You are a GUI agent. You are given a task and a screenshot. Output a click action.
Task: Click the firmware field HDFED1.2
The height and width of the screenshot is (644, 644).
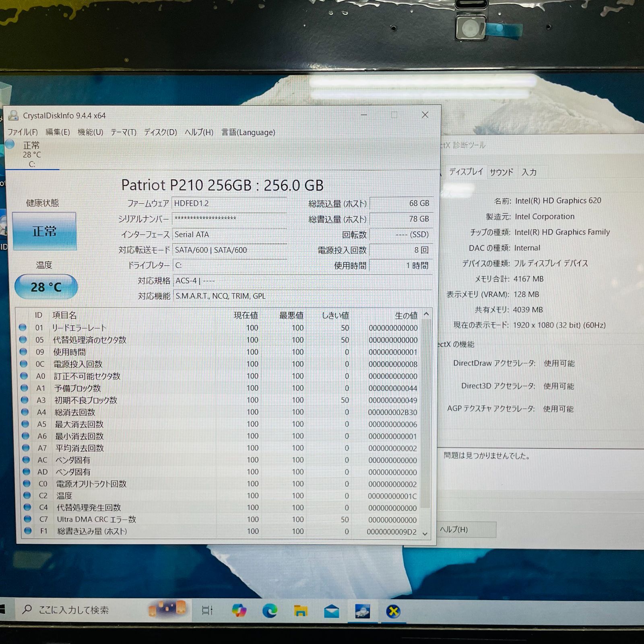tap(229, 203)
